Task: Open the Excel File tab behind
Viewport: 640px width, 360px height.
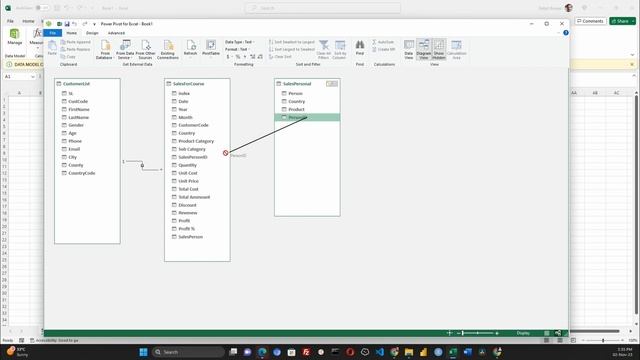Action: [10, 21]
